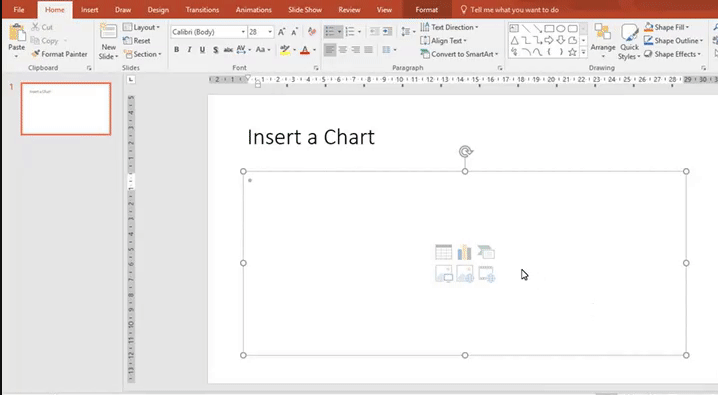Viewport: 718px width, 395px height.
Task: Select the text box shape in gallery
Action: 514,28
